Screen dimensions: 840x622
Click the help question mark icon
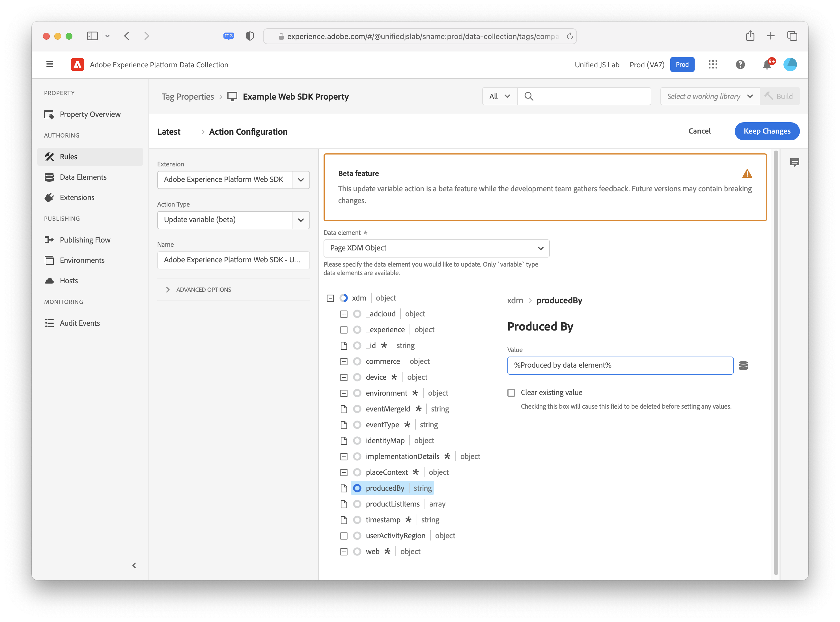pos(740,65)
